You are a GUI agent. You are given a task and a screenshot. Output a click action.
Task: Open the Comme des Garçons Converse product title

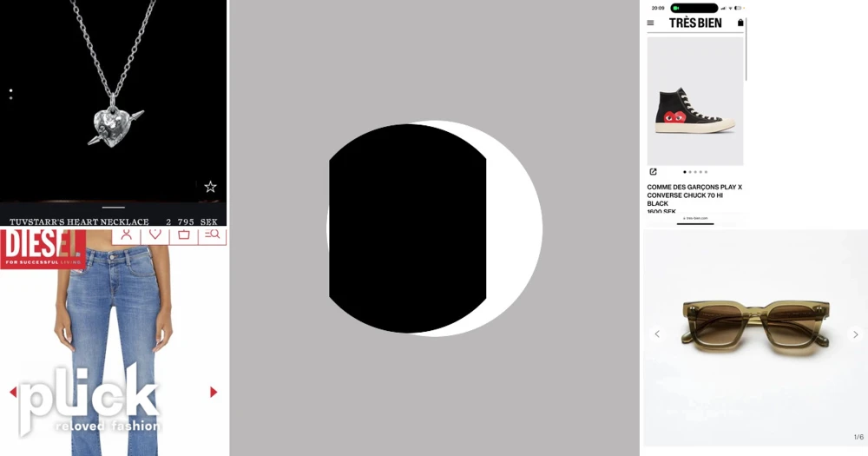(x=694, y=195)
